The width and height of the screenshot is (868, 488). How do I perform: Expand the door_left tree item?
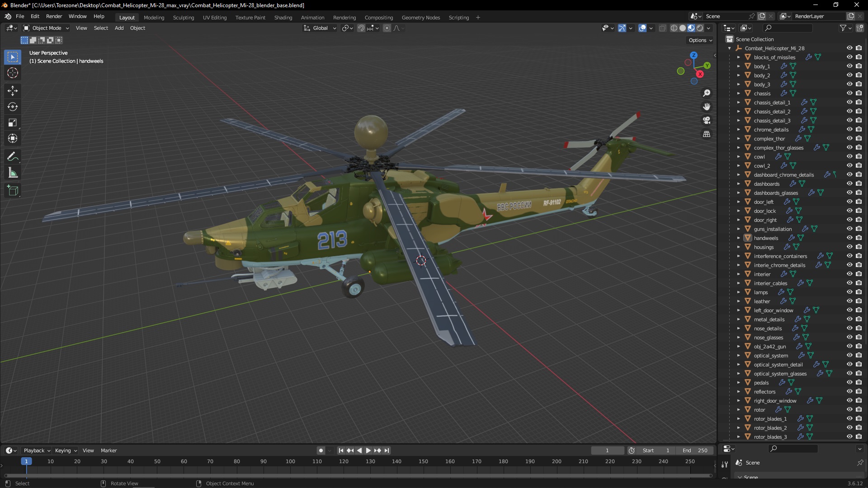[738, 202]
